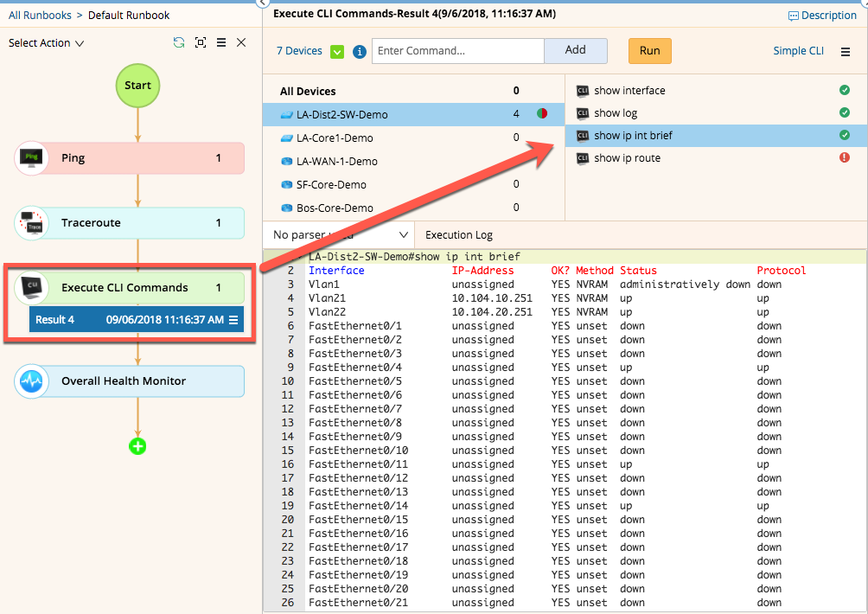Switch to Simple CLI mode

tap(798, 51)
